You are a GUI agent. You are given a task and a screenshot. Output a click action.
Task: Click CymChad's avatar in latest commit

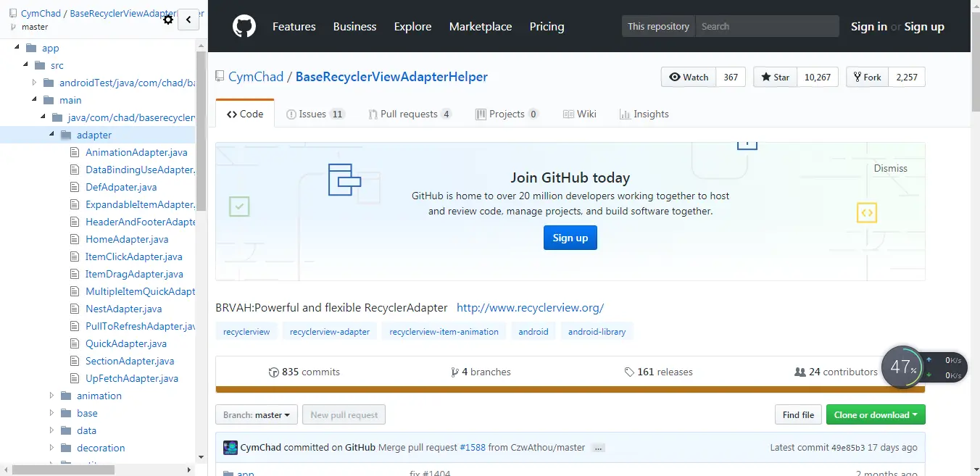tap(231, 447)
